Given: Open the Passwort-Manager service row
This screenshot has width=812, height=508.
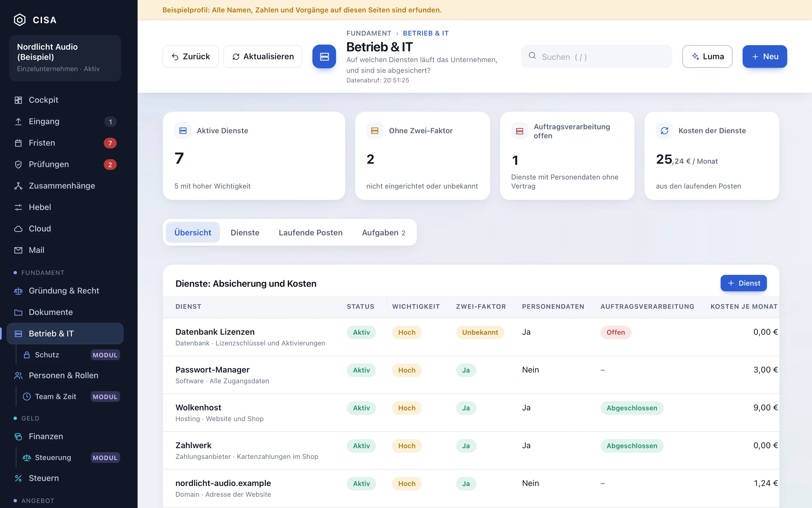Looking at the screenshot, I should tap(471, 375).
